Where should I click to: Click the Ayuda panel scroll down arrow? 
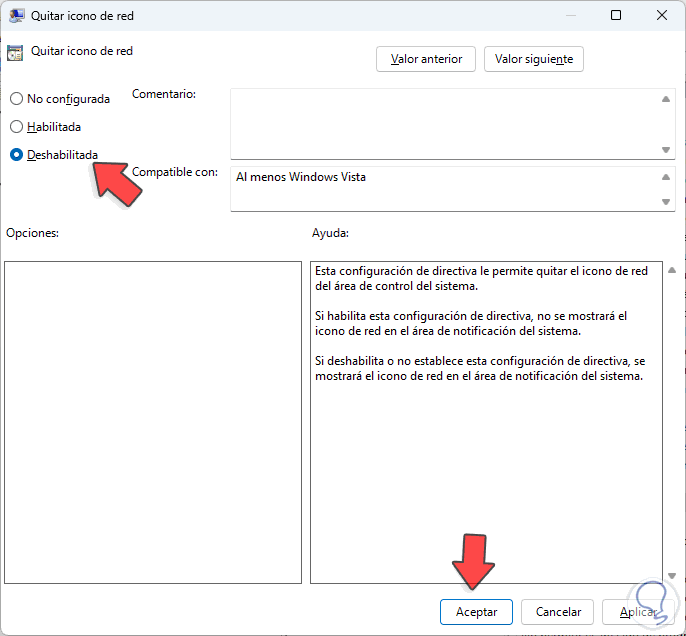tap(672, 576)
